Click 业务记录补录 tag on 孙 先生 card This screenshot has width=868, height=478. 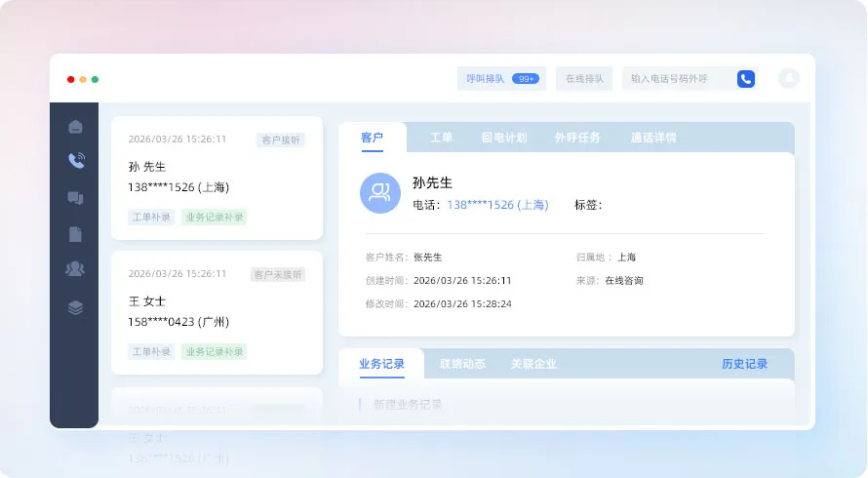pos(215,218)
